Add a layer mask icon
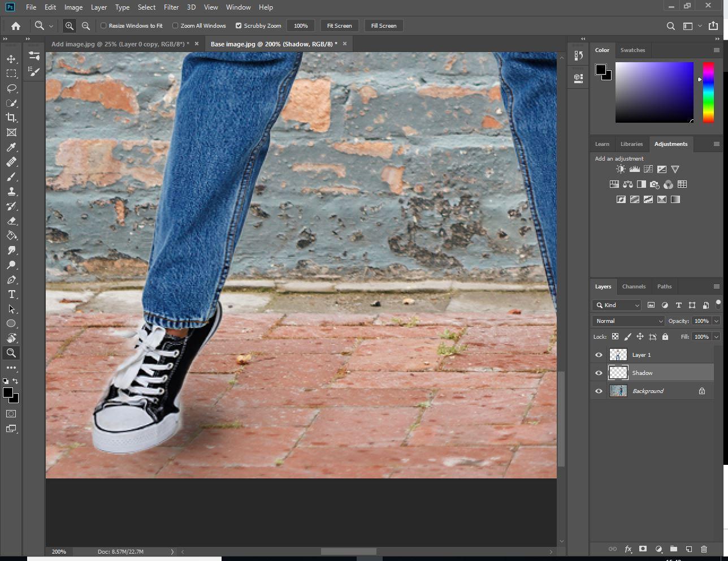 point(643,549)
